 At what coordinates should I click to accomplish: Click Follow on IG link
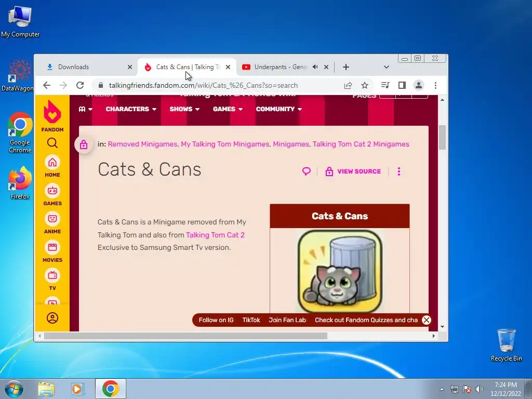[216, 320]
